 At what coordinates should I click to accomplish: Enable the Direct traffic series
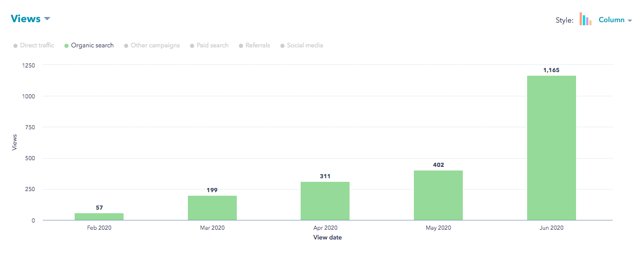(x=37, y=45)
